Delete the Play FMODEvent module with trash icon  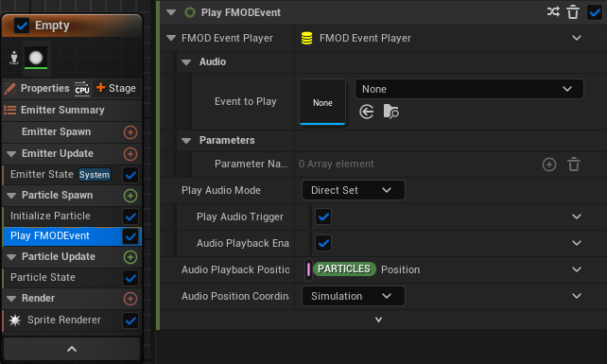tap(573, 12)
